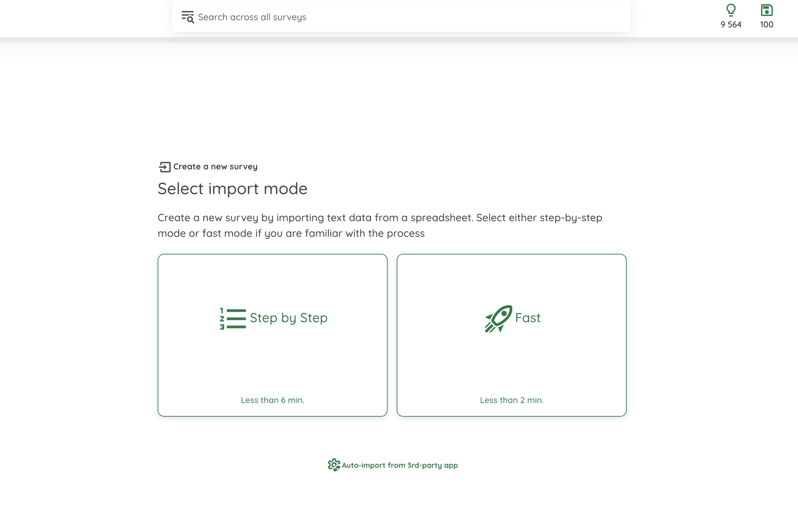This screenshot has width=798, height=532.
Task: Open the lightbulb insights icon
Action: (731, 10)
